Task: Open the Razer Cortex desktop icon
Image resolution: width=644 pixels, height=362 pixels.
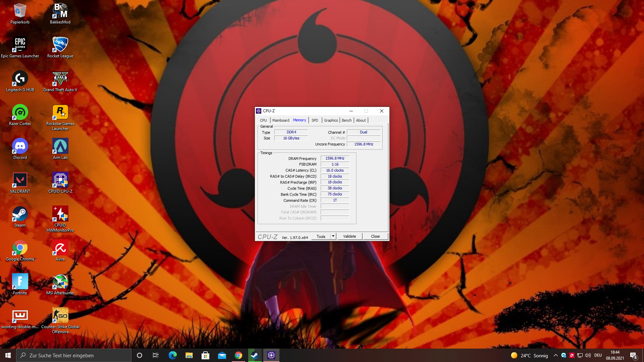Action: 20,113
